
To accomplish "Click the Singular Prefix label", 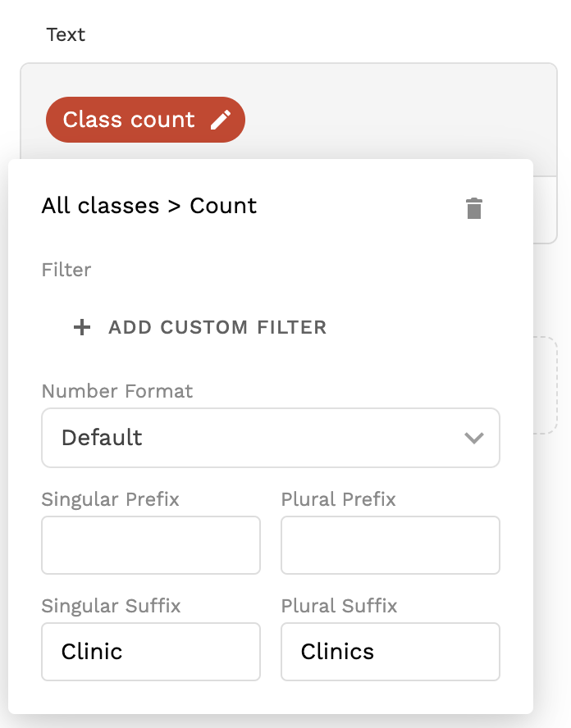I will pos(110,499).
